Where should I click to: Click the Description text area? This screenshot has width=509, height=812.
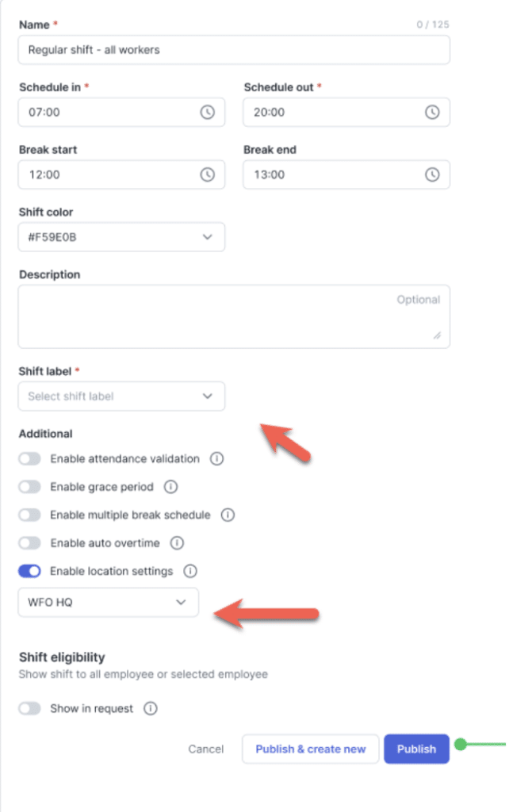click(234, 317)
